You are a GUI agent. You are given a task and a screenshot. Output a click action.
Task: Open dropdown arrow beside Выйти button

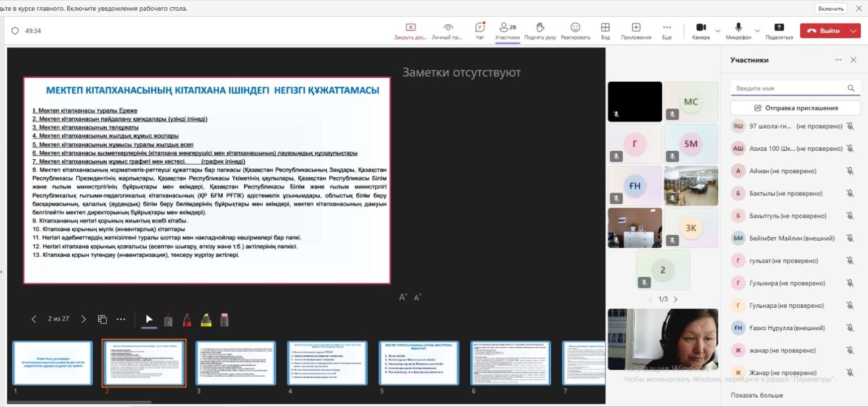point(853,31)
